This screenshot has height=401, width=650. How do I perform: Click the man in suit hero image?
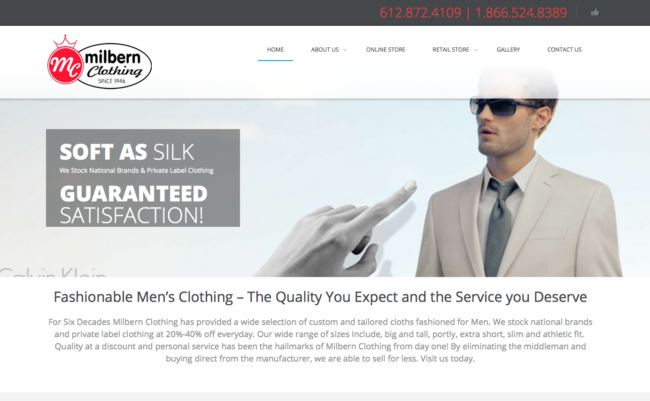coord(518,176)
